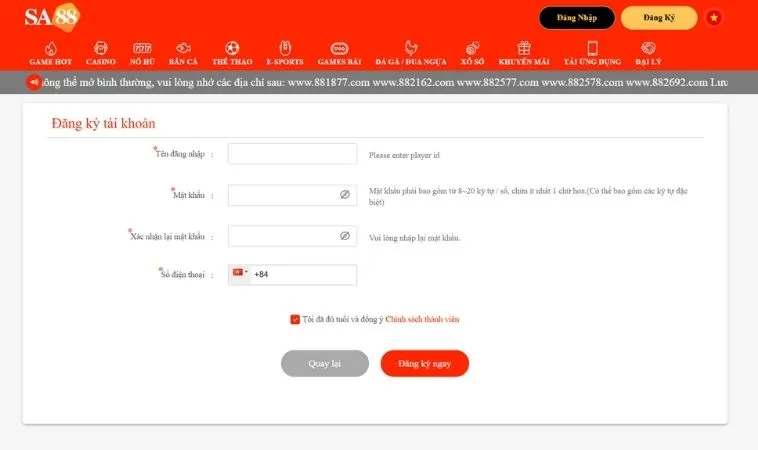Image resolution: width=758 pixels, height=450 pixels.
Task: Open the Game Hot flame icon
Action: pyautogui.click(x=51, y=48)
